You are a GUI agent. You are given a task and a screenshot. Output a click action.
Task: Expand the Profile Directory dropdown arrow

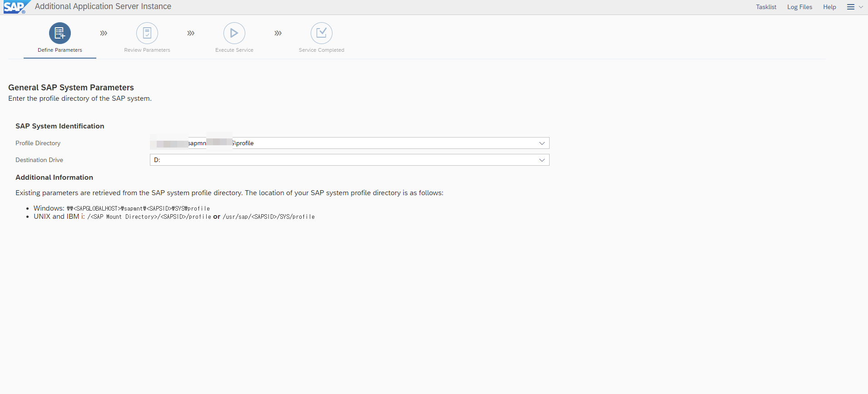point(542,143)
